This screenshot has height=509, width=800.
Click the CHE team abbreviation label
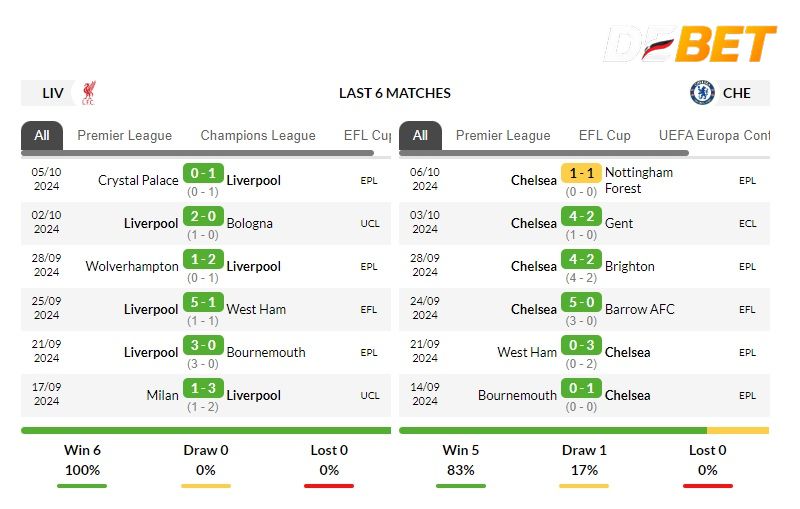tap(737, 93)
